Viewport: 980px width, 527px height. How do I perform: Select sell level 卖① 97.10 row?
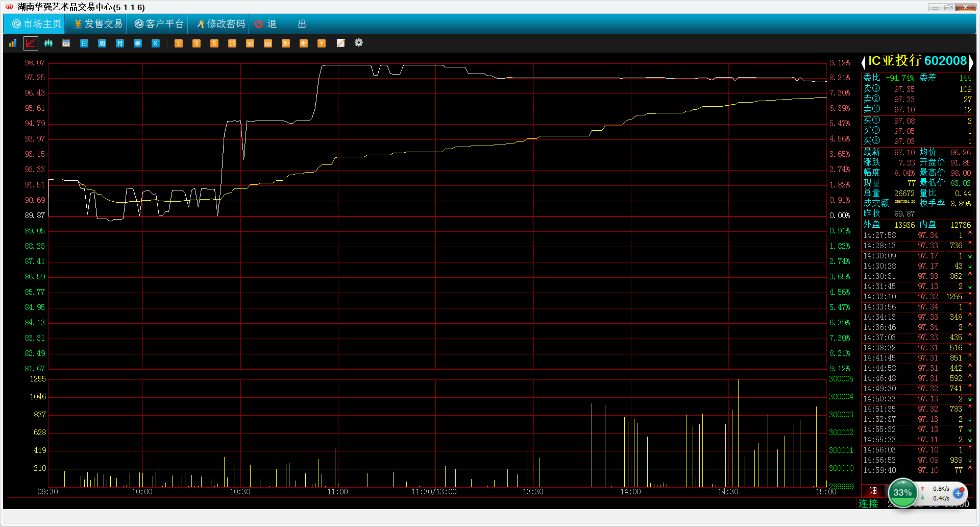point(917,110)
